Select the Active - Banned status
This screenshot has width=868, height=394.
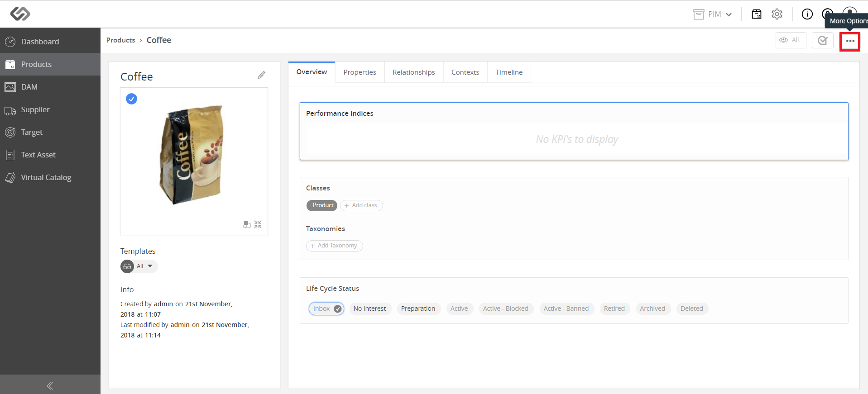coord(566,309)
